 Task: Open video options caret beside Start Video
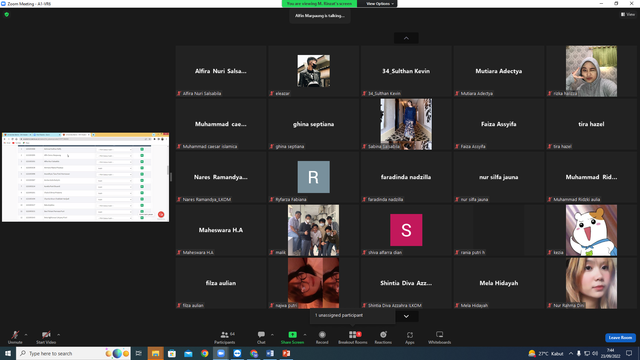pos(58,335)
